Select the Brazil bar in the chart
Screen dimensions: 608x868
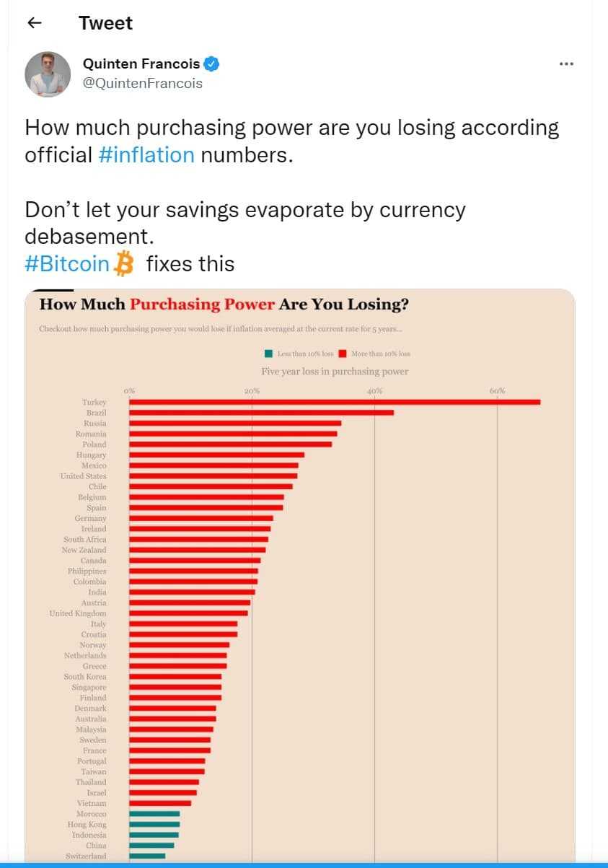point(261,413)
